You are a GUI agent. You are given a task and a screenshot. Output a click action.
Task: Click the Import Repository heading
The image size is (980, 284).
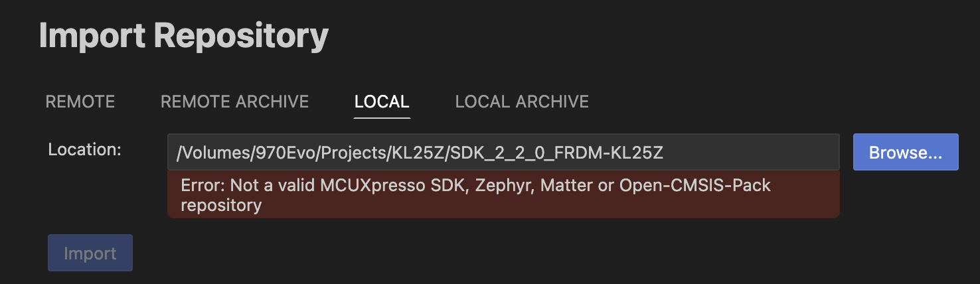click(184, 36)
